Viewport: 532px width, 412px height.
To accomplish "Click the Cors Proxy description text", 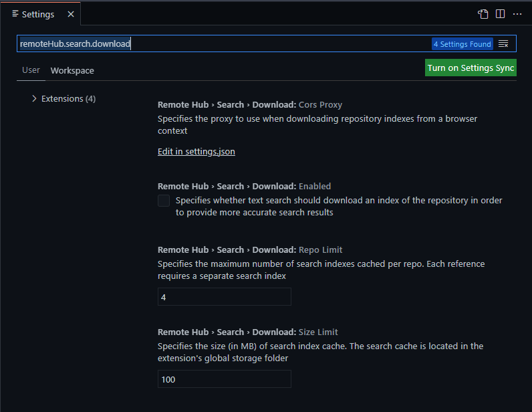I will point(317,124).
